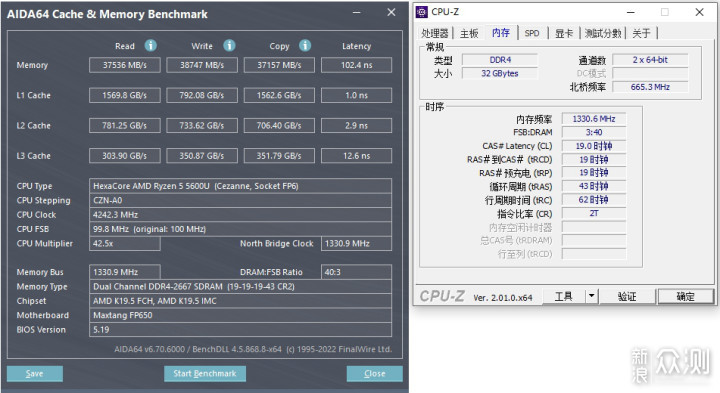Click the Write info icon in AIDA64
The height and width of the screenshot is (393, 720).
point(229,45)
